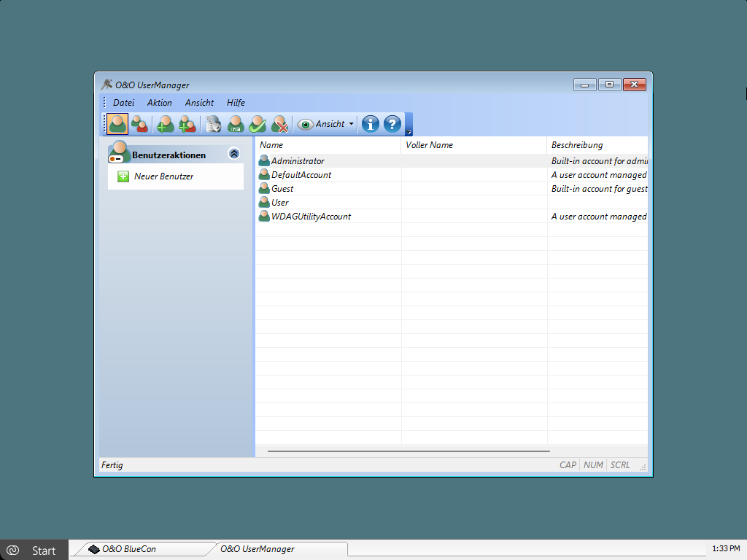Click the add new group toolbar icon
Screen dimensions: 747x560
(x=187, y=124)
